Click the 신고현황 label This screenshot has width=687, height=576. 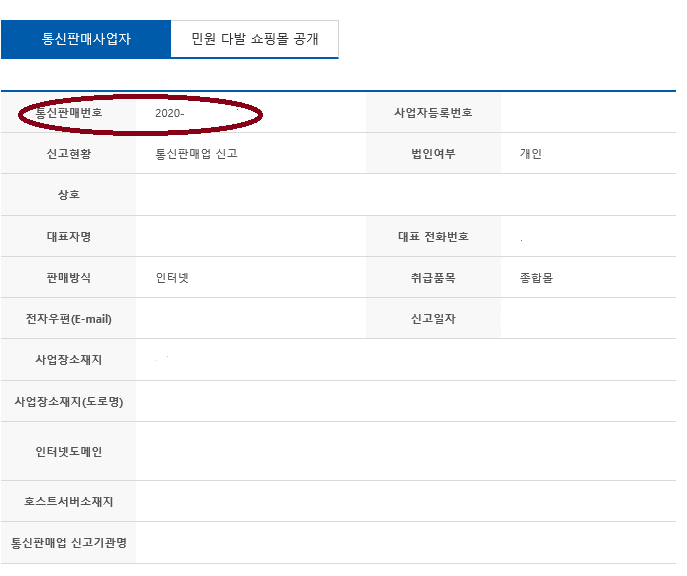click(69, 154)
